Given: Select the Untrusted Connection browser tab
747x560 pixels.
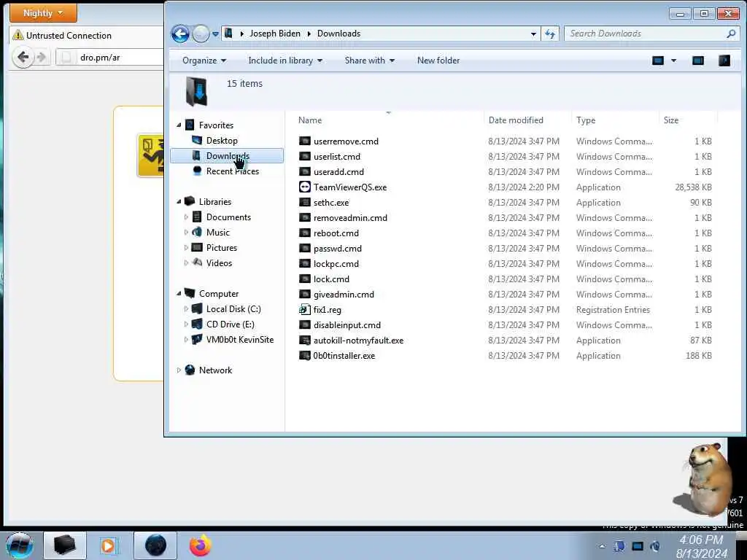Looking at the screenshot, I should click(x=86, y=35).
